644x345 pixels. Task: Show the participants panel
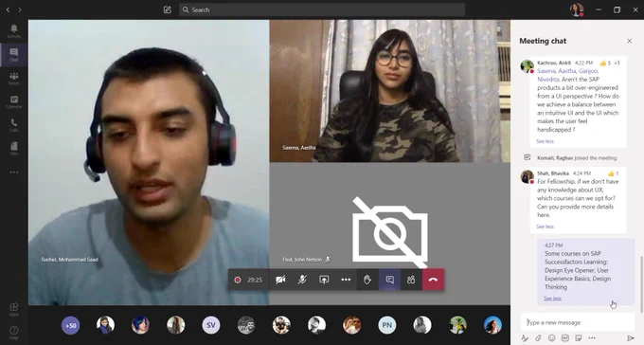coord(411,280)
